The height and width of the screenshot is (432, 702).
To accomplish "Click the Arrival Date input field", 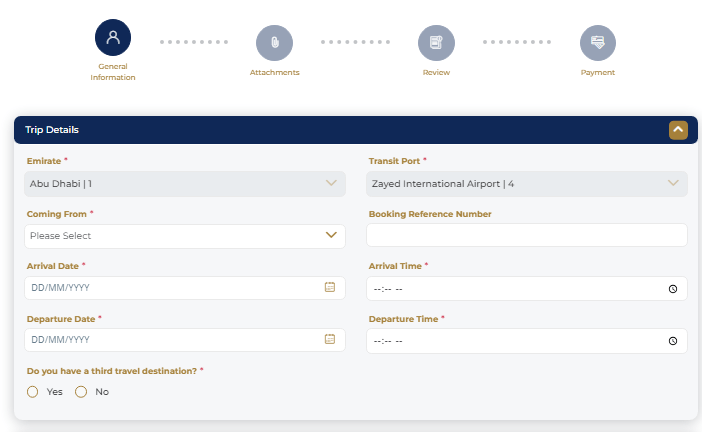I will [x=170, y=288].
